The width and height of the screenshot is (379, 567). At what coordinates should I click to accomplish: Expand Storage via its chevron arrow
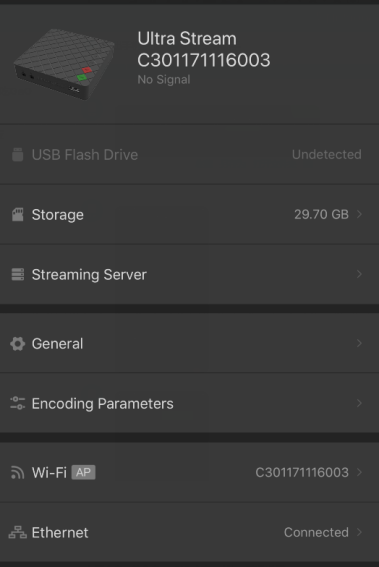359,214
